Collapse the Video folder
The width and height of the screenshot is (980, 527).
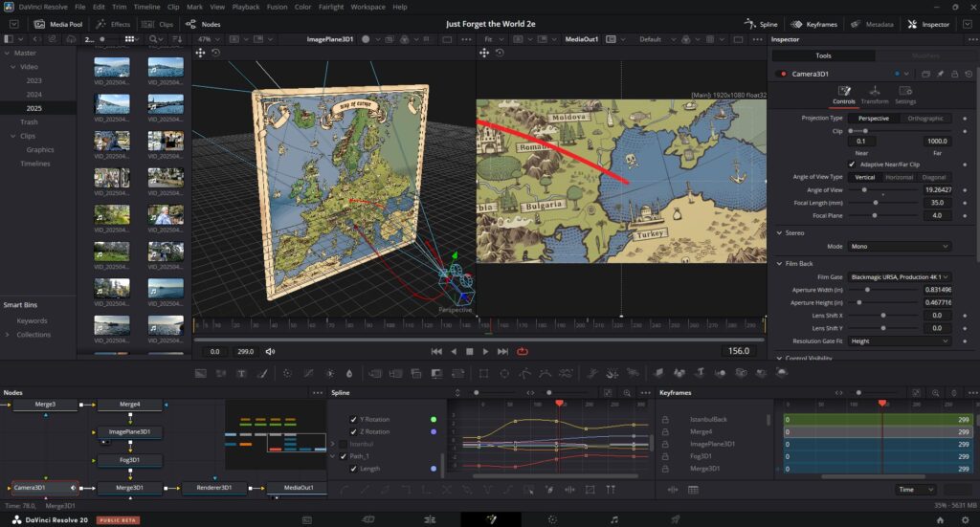pos(13,67)
